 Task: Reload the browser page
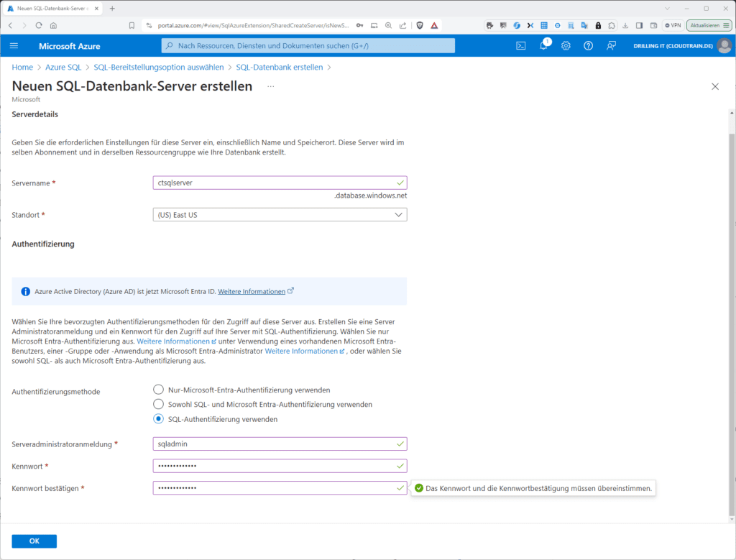pyautogui.click(x=39, y=25)
